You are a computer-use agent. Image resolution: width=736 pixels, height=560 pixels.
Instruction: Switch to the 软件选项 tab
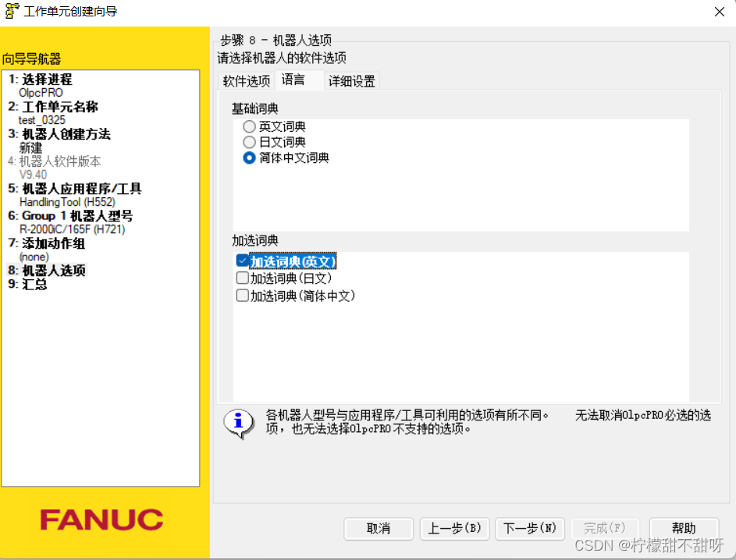pyautogui.click(x=247, y=81)
